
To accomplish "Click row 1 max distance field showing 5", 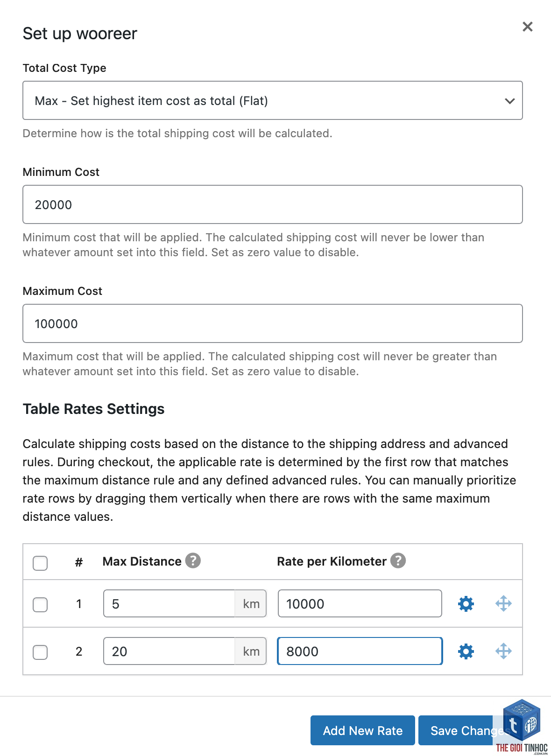I will click(169, 603).
